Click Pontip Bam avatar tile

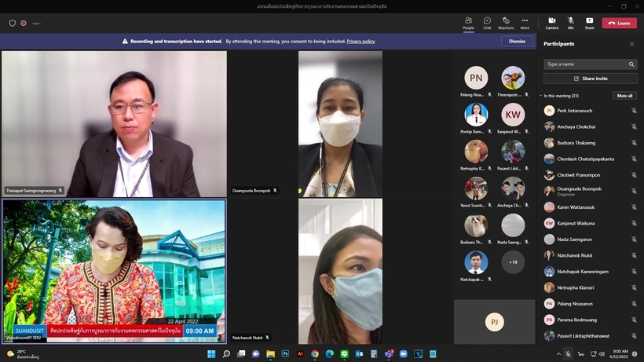click(x=476, y=115)
